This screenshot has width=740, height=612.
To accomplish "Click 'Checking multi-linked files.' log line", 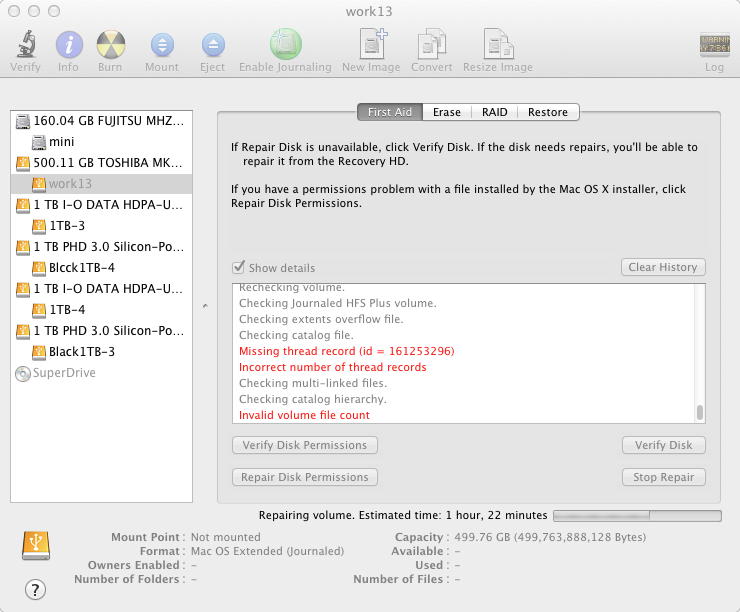I will click(313, 383).
